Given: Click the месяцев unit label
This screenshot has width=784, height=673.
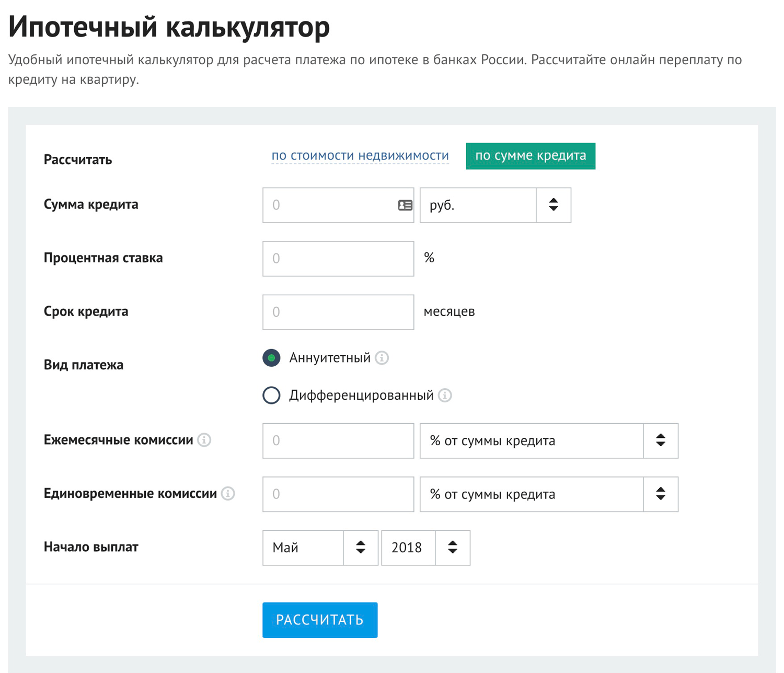Looking at the screenshot, I should [x=449, y=312].
